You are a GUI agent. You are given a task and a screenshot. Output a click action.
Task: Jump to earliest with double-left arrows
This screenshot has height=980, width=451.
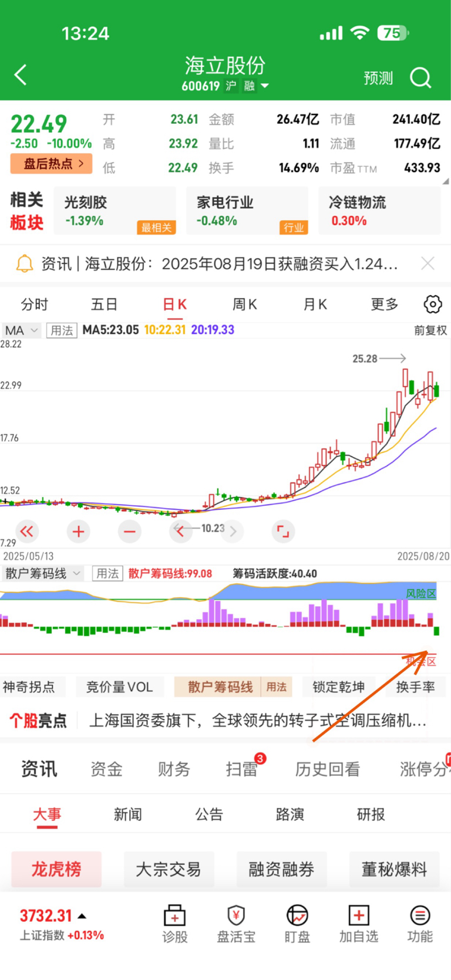click(26, 532)
